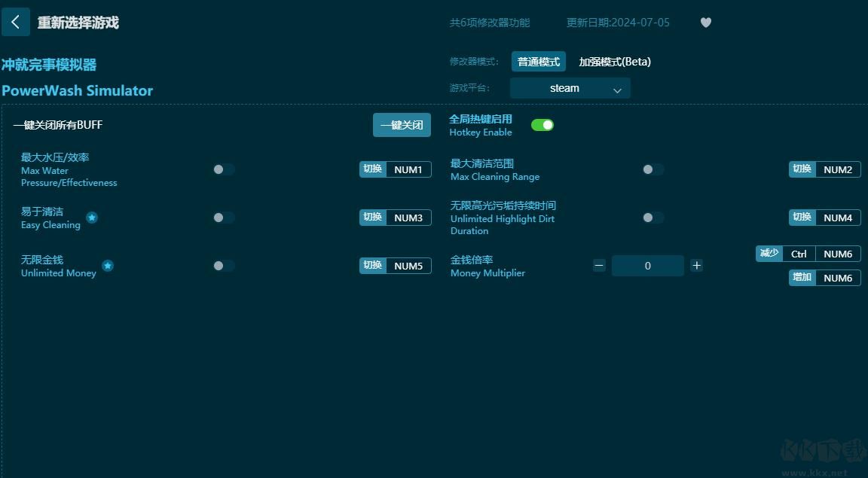Switch to 加强模式(Beta) trainer mode
Viewport: 868px width, 478px height.
pos(614,61)
